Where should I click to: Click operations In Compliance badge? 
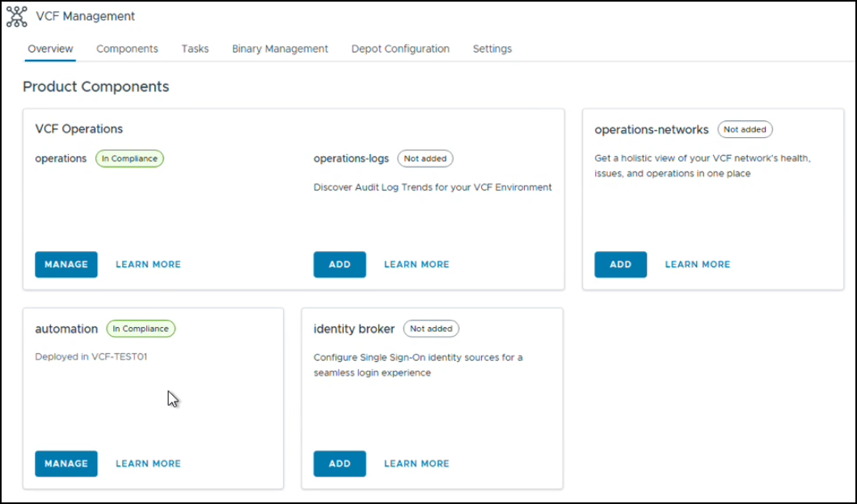tap(129, 158)
